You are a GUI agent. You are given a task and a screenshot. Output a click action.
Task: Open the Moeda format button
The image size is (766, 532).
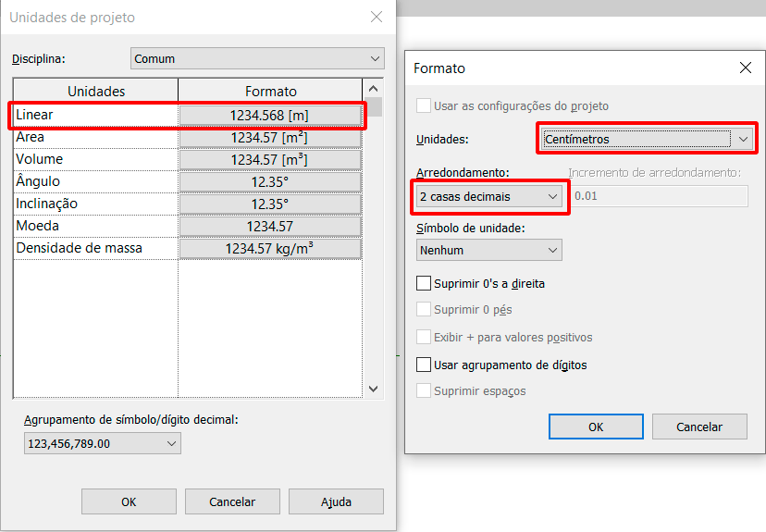pyautogui.click(x=270, y=227)
